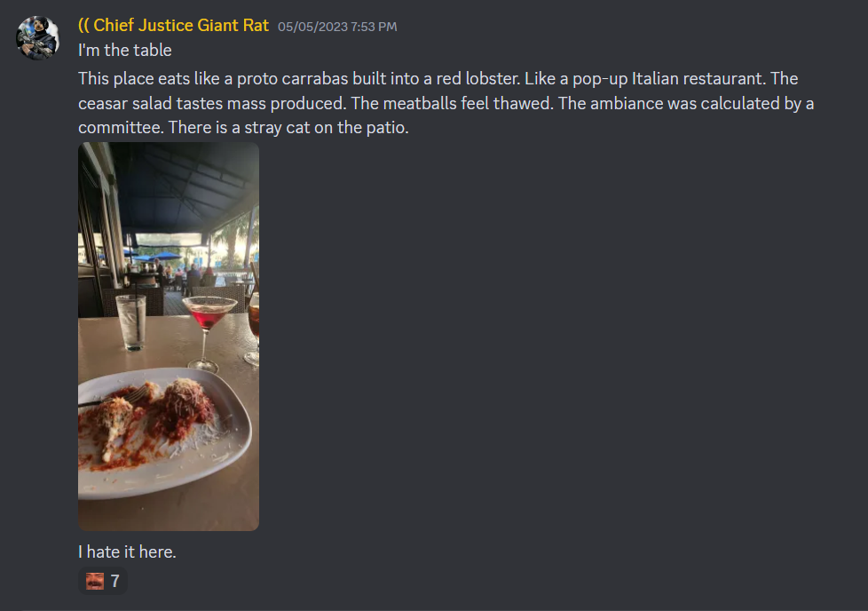Click the meatball plate in the photo
The height and width of the screenshot is (611, 868).
[164, 432]
